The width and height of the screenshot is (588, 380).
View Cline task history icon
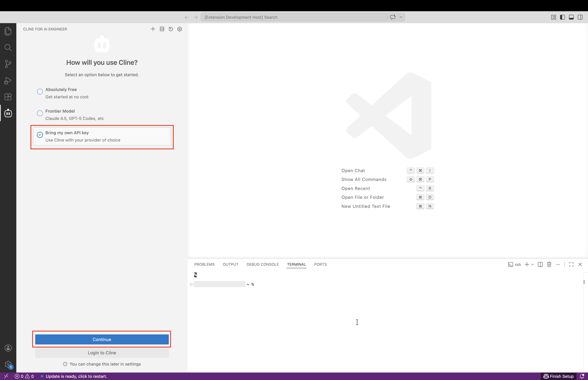(x=171, y=29)
